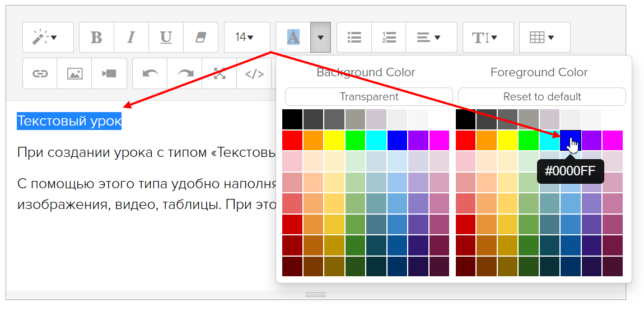Open the font size 14 dropdown

click(x=246, y=38)
